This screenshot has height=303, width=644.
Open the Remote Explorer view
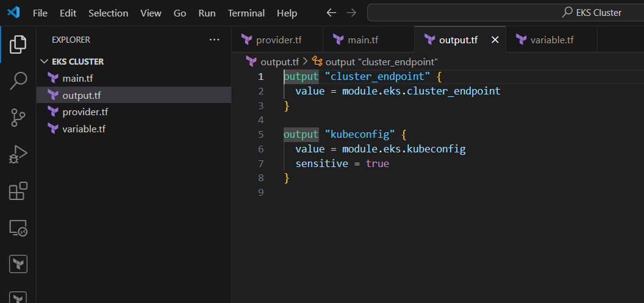18,227
